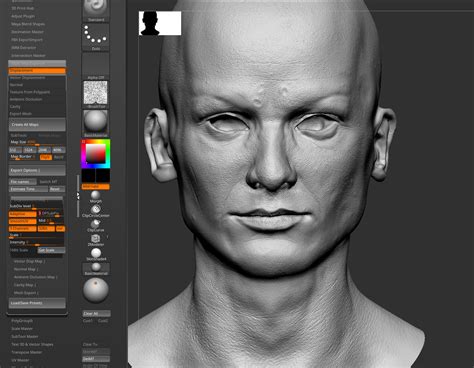The image size is (474, 368).
Task: Open the UV Master submenu
Action: (20, 360)
